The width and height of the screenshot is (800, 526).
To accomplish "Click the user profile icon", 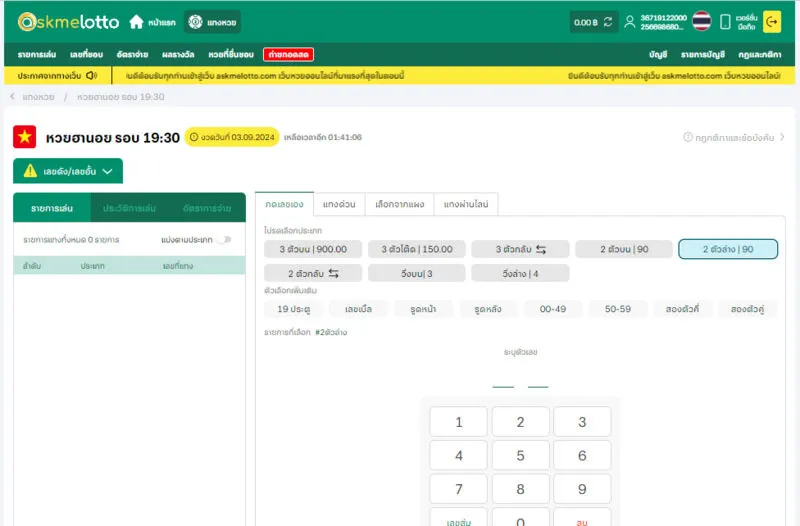I will coord(629,22).
